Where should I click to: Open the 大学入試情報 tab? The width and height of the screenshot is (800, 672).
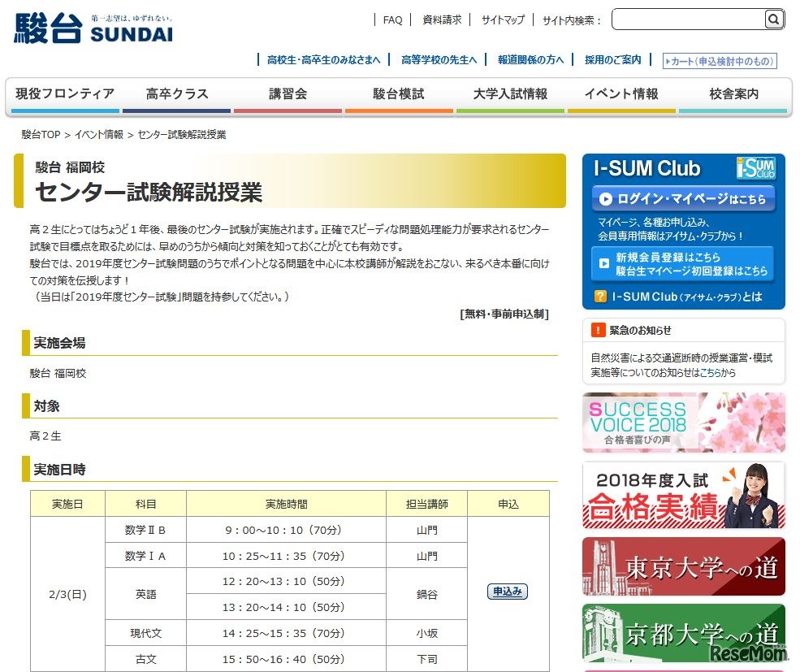(x=510, y=93)
